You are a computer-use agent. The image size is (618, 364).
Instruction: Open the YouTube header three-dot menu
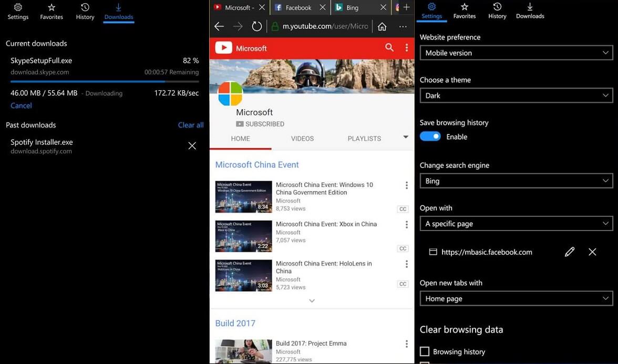click(407, 48)
